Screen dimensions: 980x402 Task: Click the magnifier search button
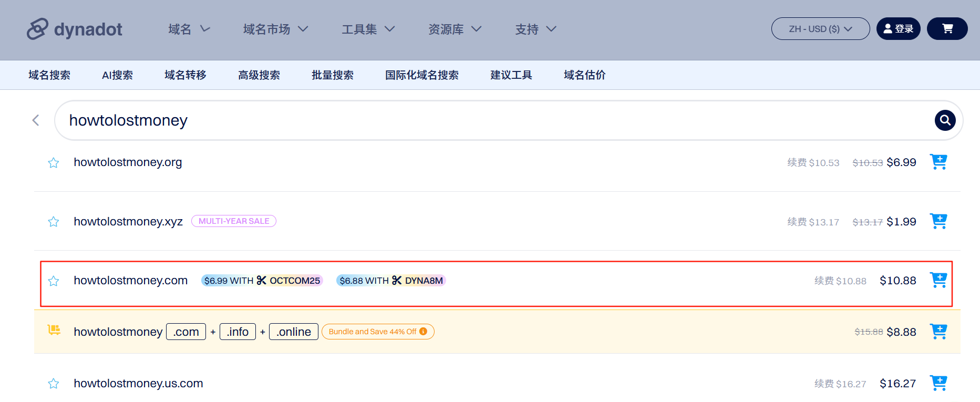pyautogui.click(x=944, y=120)
